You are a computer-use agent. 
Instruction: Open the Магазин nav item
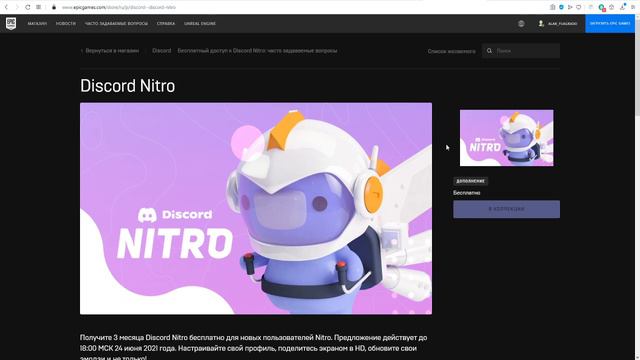point(37,24)
